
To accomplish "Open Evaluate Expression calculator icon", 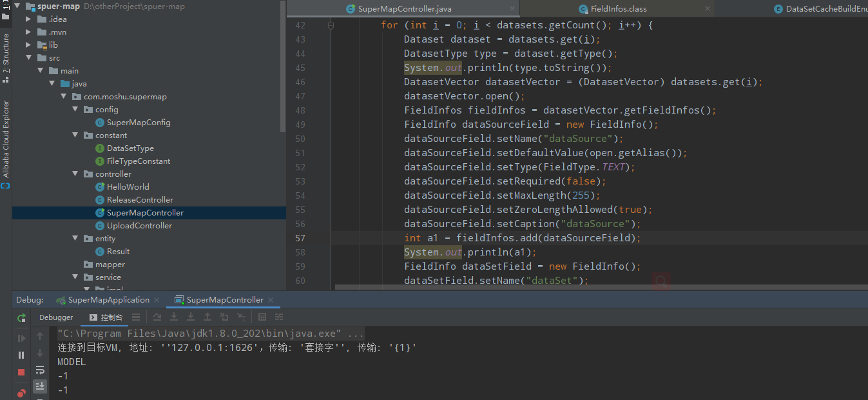I will click(x=262, y=317).
